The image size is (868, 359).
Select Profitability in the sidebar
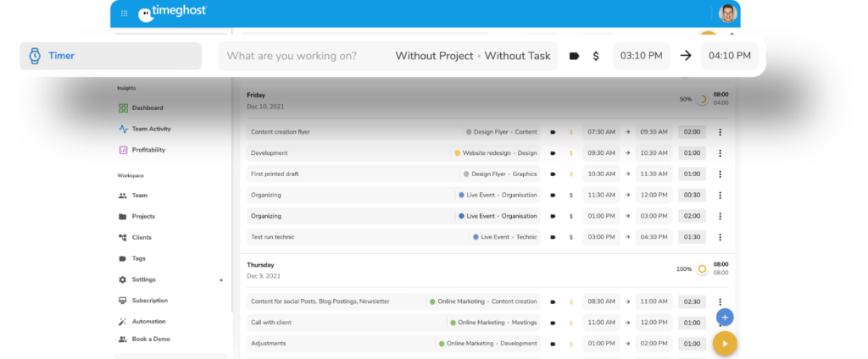(148, 150)
